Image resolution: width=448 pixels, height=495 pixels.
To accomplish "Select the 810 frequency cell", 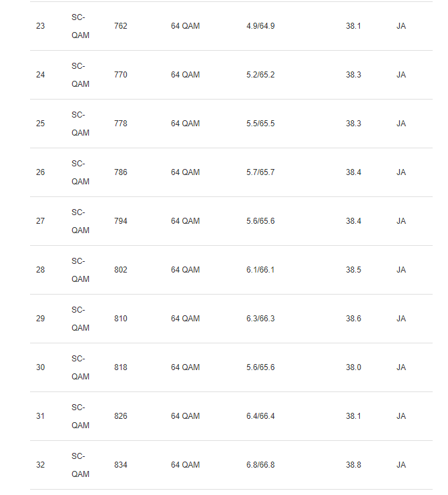I will click(121, 319).
